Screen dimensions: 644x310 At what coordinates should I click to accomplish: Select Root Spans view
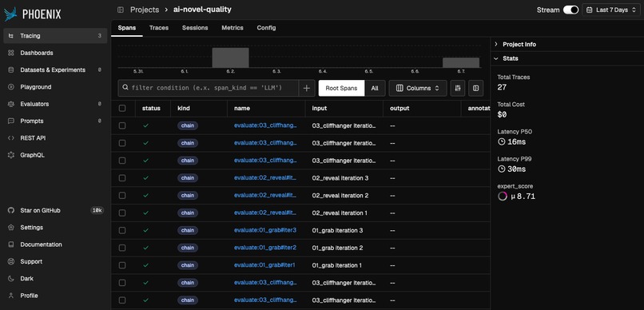click(341, 88)
